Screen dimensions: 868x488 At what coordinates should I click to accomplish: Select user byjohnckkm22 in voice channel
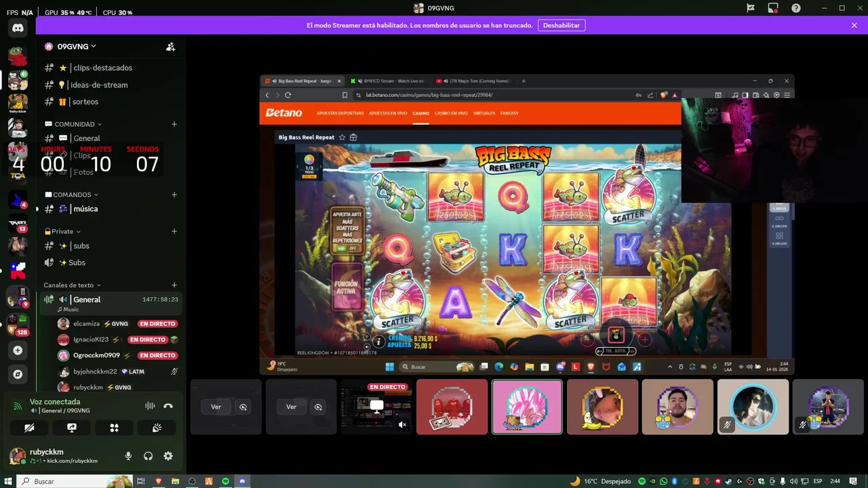118,371
